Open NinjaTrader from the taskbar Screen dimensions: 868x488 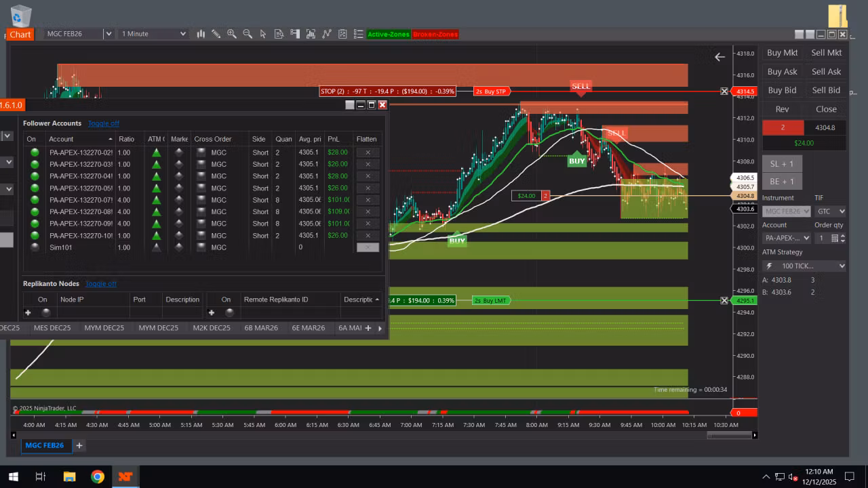pos(125,476)
